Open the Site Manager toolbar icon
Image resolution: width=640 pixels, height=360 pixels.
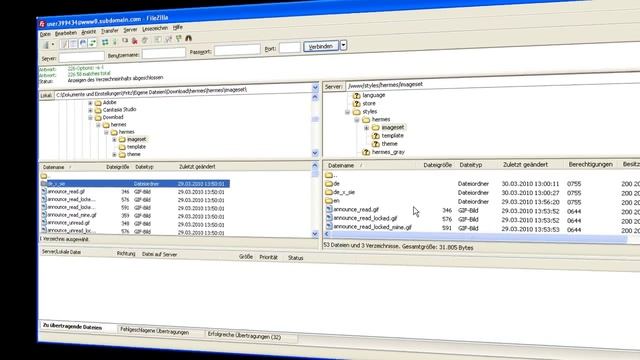(46, 44)
